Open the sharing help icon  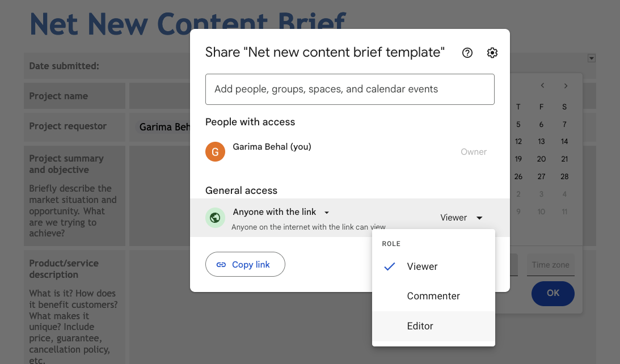467,53
